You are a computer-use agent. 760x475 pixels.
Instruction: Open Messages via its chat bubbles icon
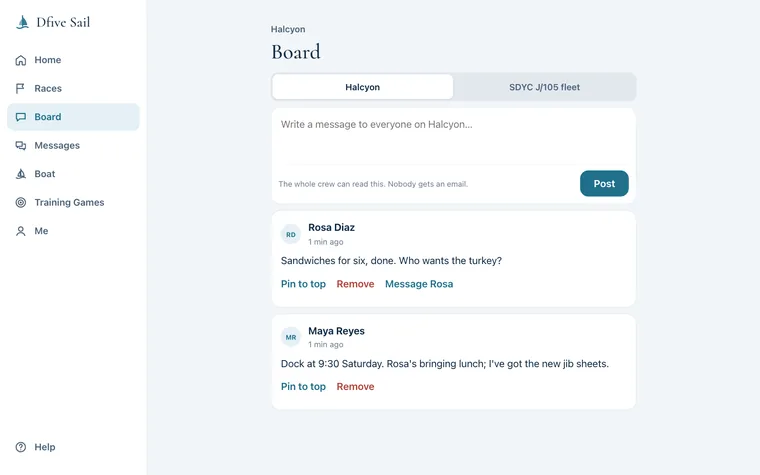(21, 145)
